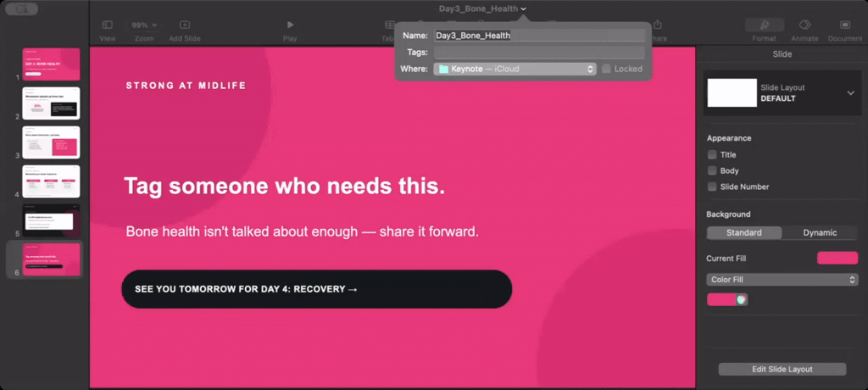Click the 'Tag someone who needs this.' headline
The width and height of the screenshot is (868, 390).
pos(285,186)
